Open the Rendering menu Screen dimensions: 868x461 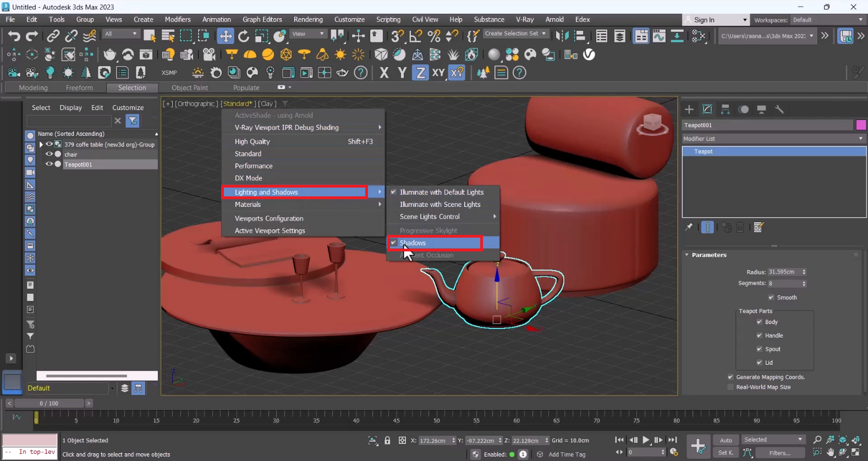[x=308, y=19]
